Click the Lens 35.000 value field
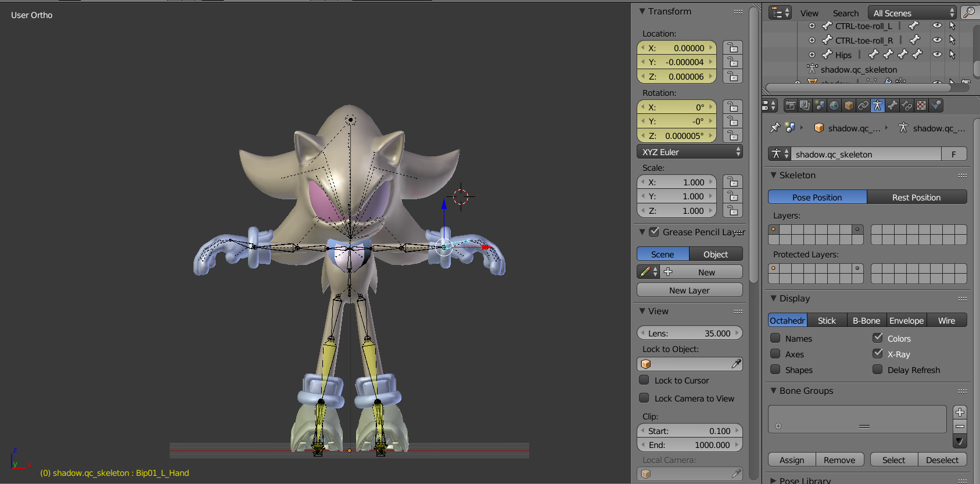Image resolution: width=980 pixels, height=484 pixels. [690, 334]
